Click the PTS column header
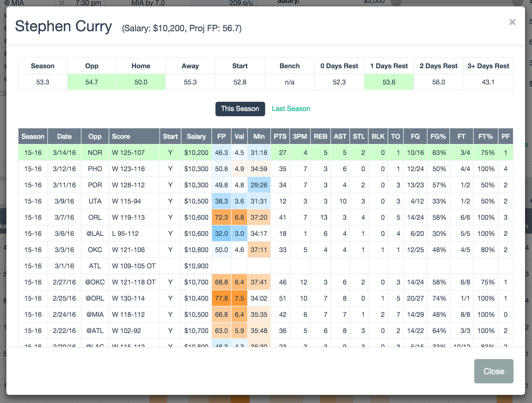The width and height of the screenshot is (532, 403). (280, 136)
